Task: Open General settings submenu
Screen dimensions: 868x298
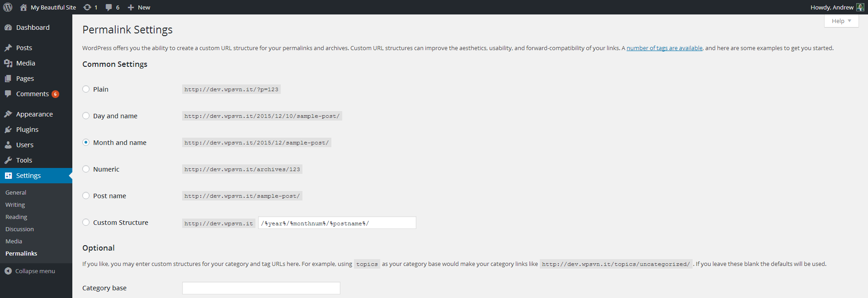Action: coord(16,192)
